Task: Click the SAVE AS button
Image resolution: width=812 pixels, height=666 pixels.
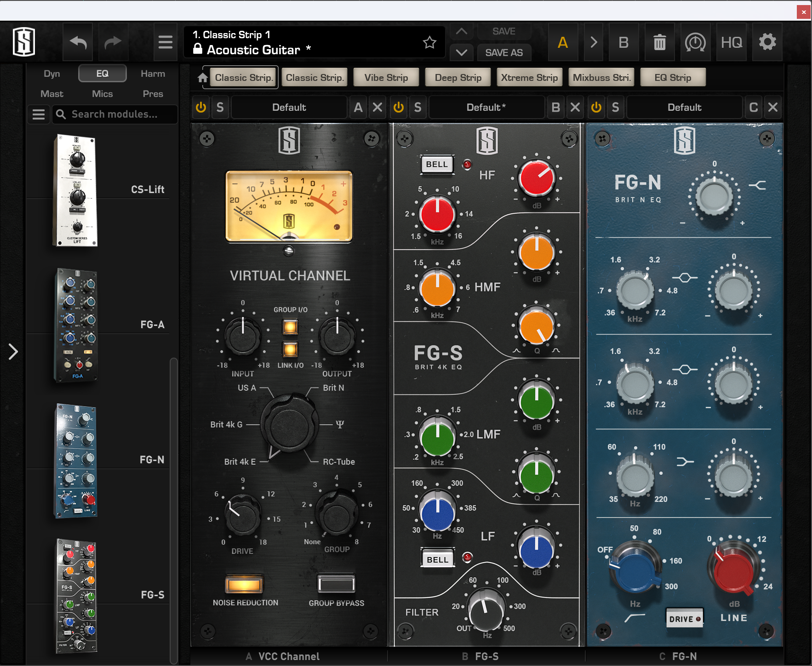Action: pyautogui.click(x=504, y=52)
